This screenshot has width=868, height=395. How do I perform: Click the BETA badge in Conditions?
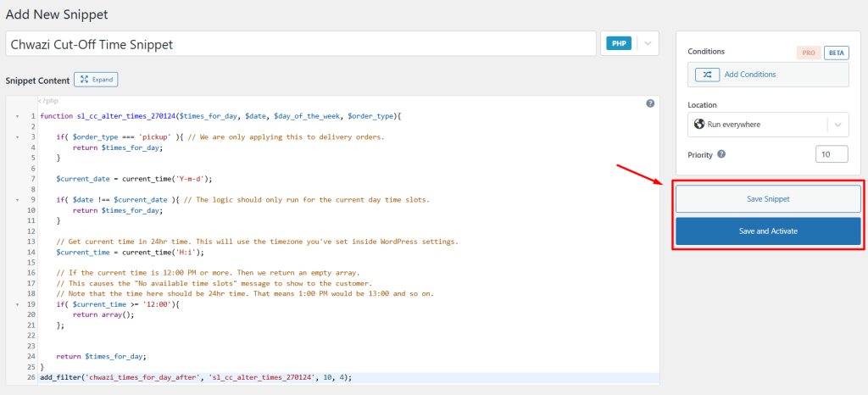[x=837, y=53]
